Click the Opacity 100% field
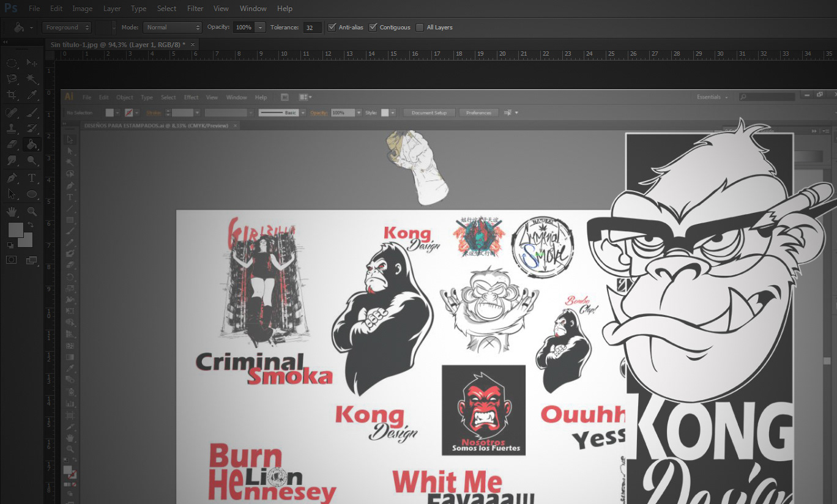Screen dimensions: 837x504 click(244, 28)
